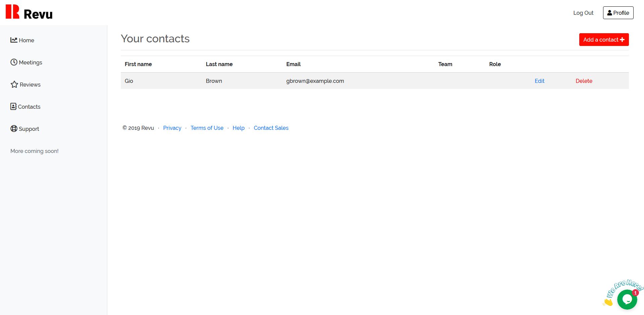
Task: Click the first name cell 'Gio'
Action: point(129,81)
